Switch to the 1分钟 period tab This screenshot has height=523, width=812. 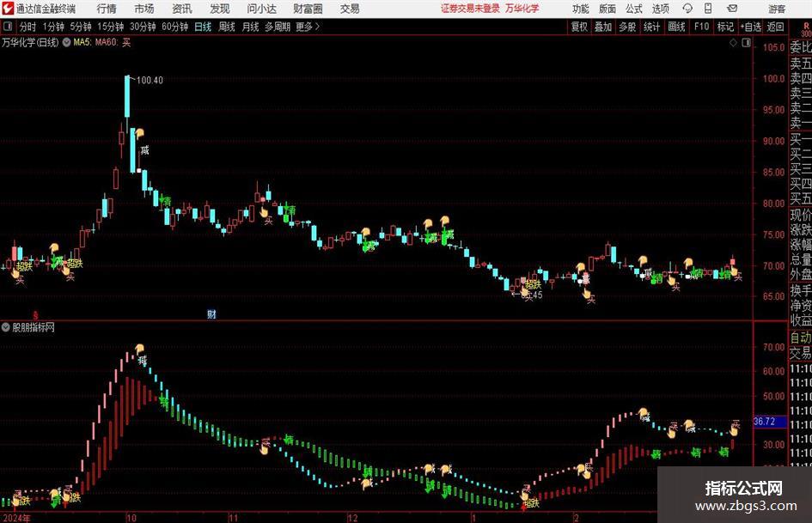click(53, 27)
